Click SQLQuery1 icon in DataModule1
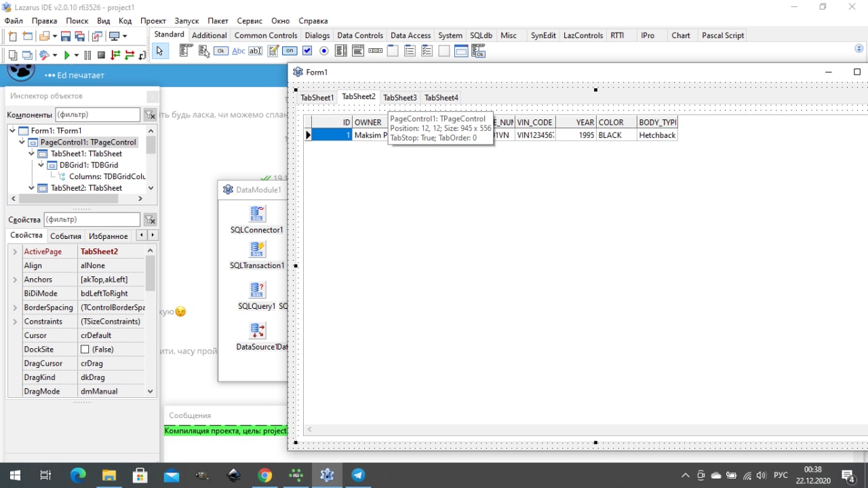 [257, 290]
